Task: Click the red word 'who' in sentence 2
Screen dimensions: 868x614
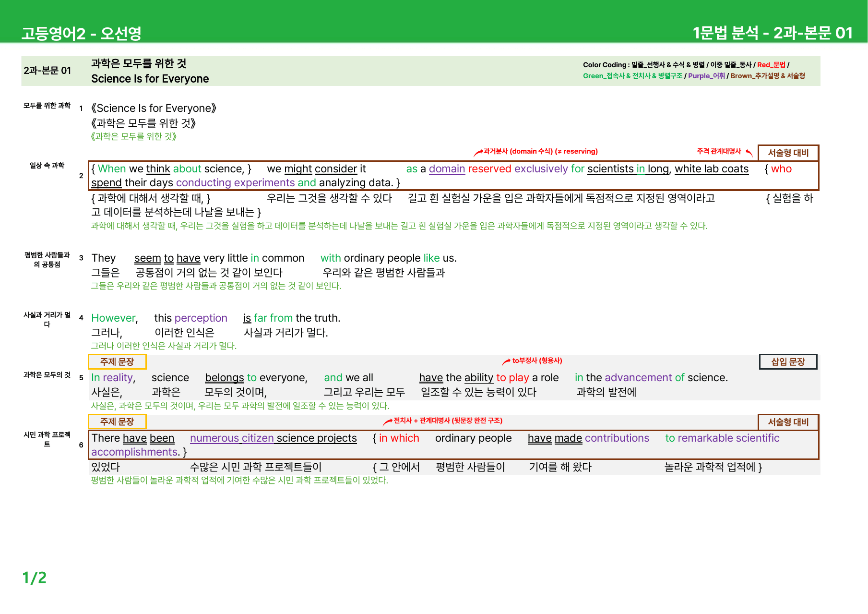Action: (x=781, y=169)
